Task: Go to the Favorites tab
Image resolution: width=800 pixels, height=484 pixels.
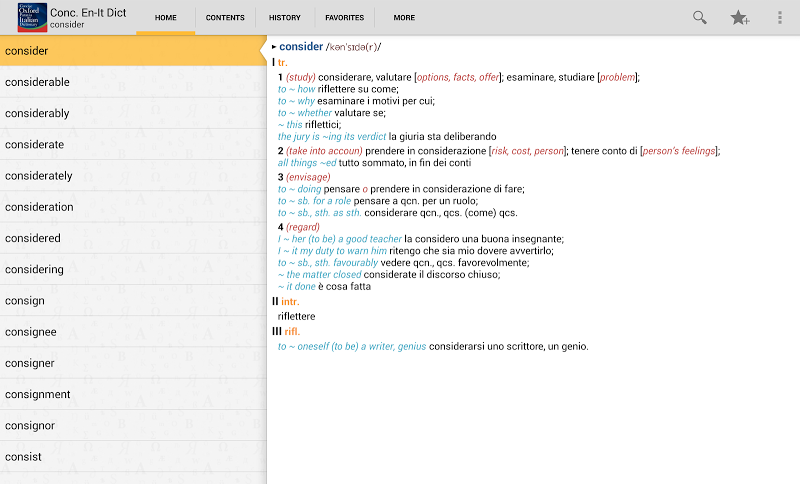Action: tap(344, 18)
